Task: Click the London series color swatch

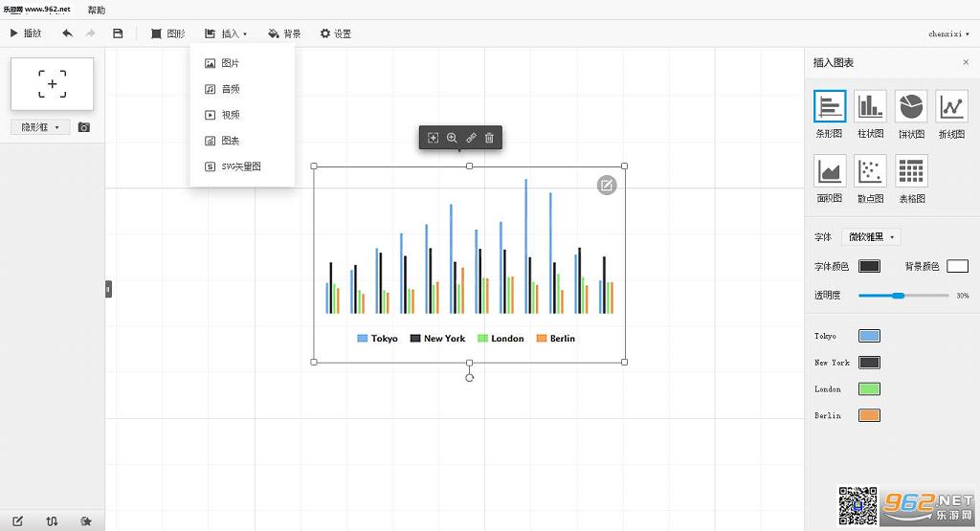Action: (x=869, y=388)
